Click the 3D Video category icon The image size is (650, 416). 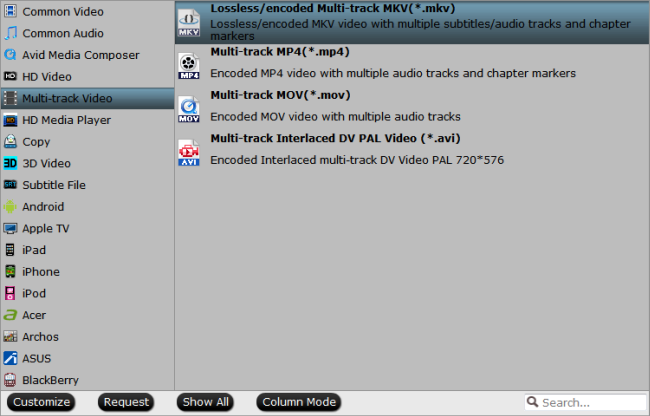coord(10,163)
